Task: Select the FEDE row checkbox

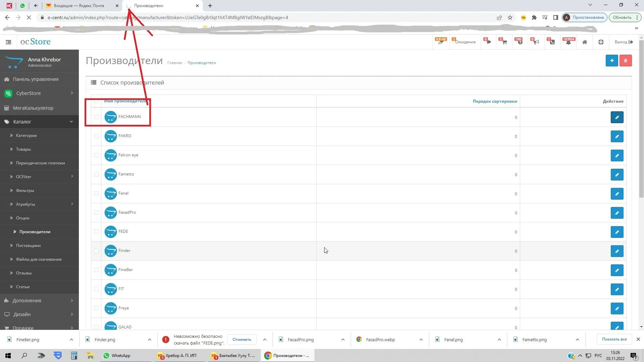Action: click(96, 231)
